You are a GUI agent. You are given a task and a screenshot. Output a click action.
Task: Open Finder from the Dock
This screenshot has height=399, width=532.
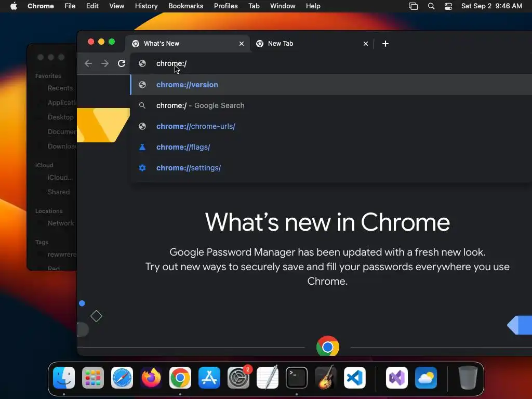64,378
